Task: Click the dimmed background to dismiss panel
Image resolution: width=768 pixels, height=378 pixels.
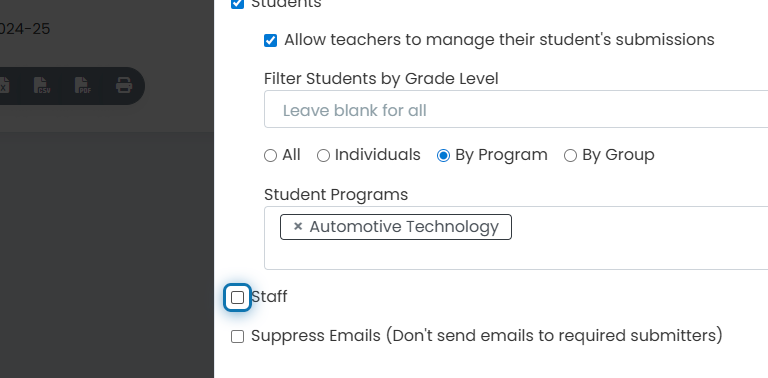Action: [x=107, y=255]
